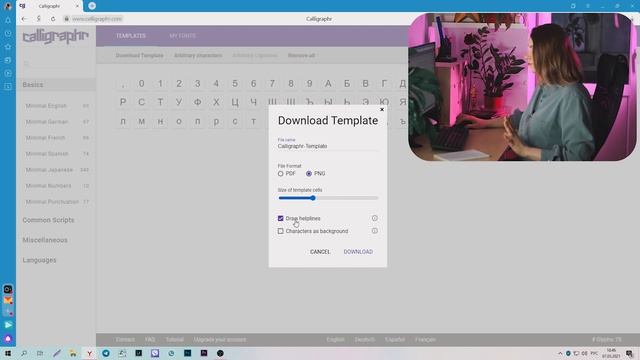Open history clock icon in browser sidebar
This screenshot has width=640, height=360.
click(x=8, y=33)
